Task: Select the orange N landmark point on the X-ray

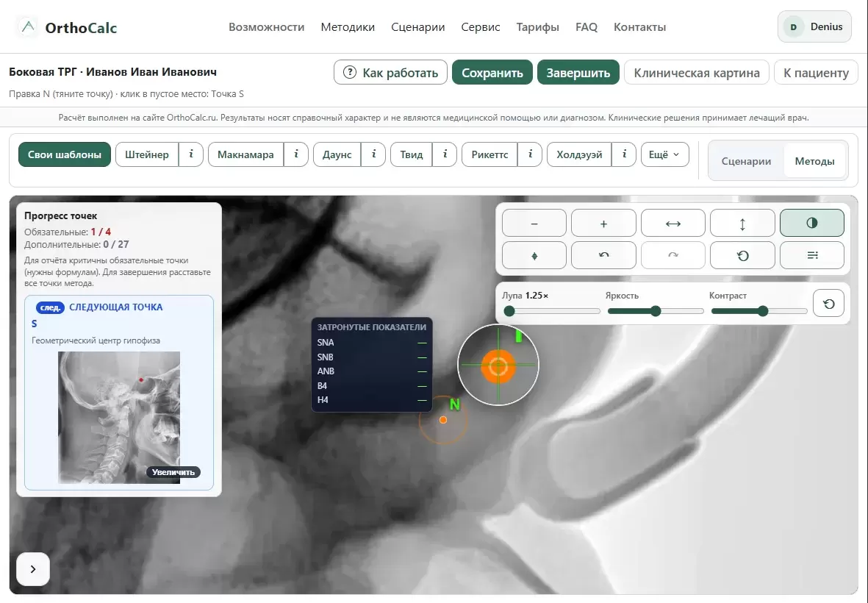Action: (443, 420)
